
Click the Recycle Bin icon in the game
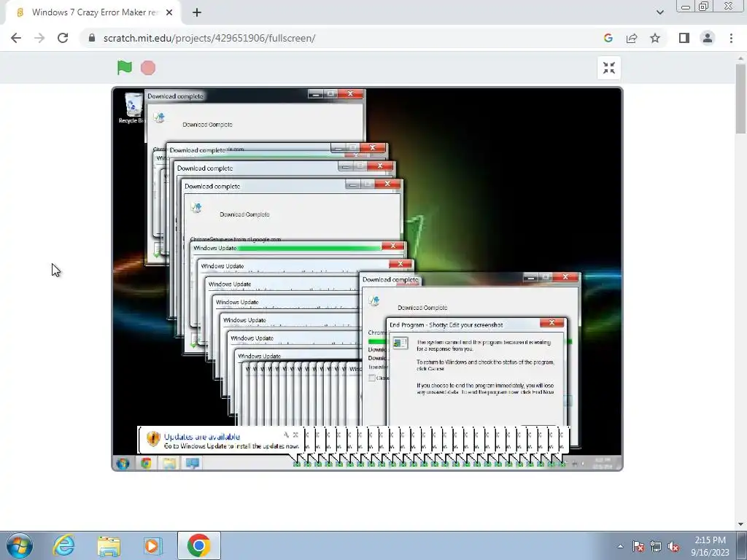(x=133, y=108)
